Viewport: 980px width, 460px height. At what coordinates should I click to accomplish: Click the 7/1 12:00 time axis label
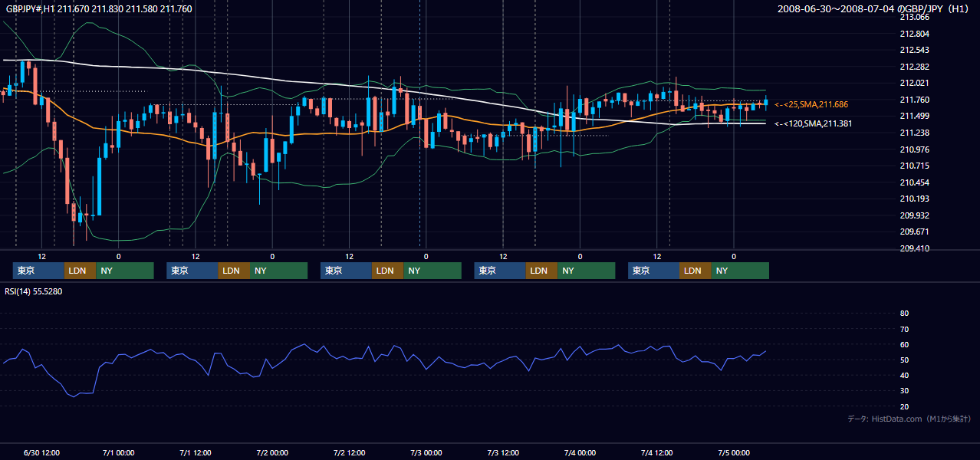tap(196, 452)
